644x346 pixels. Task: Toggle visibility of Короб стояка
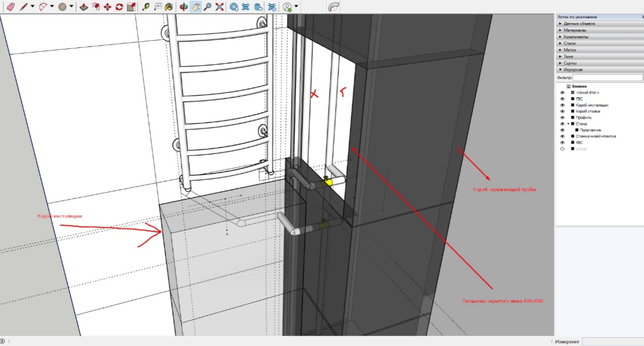coord(562,111)
